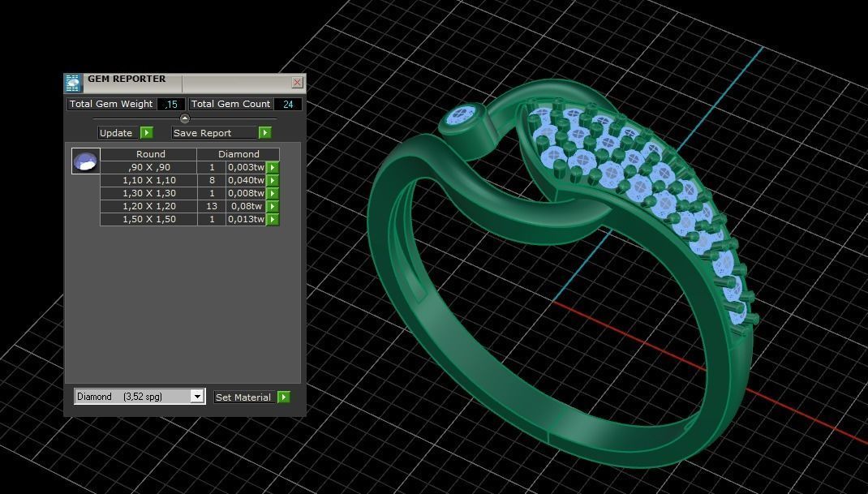The image size is (868, 494).
Task: Click green arrow in 0,08tw row
Action: tap(273, 206)
